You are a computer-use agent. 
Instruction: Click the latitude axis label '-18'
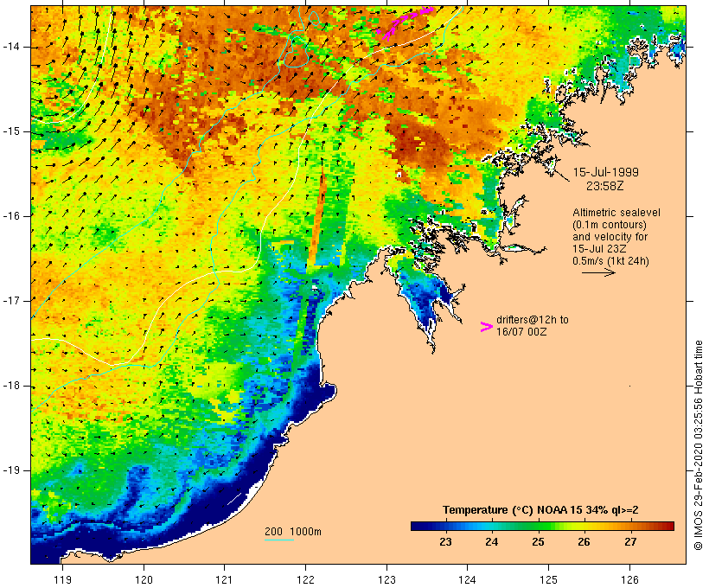[11, 386]
